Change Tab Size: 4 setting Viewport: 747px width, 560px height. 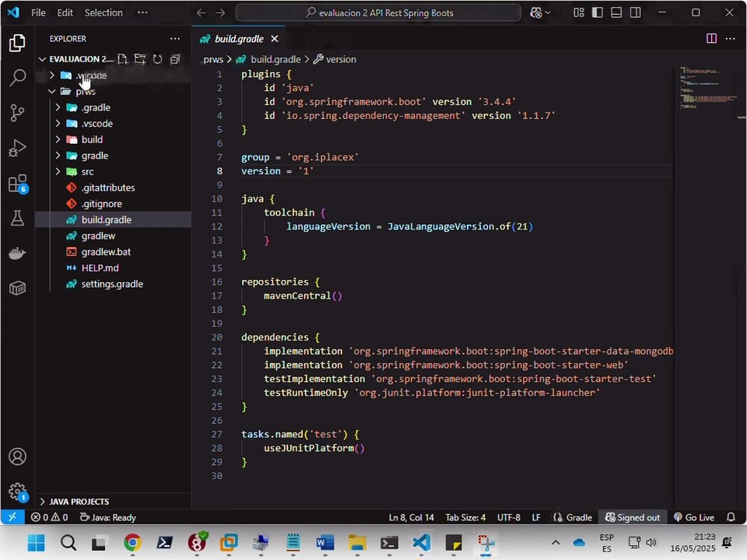coord(465,517)
